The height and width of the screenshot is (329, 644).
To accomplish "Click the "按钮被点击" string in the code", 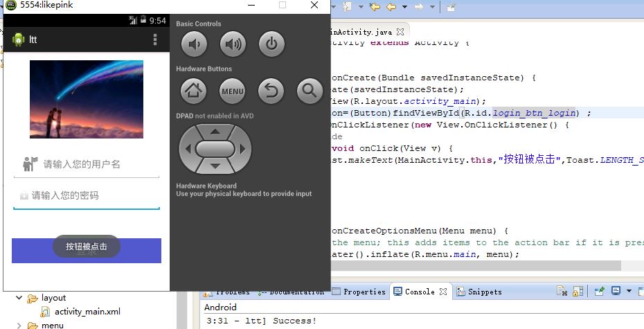I will point(530,159).
